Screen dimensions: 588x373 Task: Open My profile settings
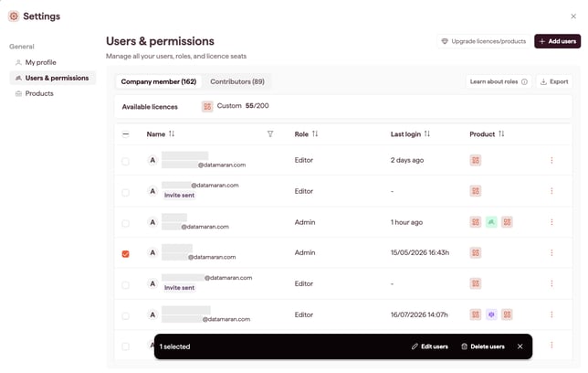click(40, 62)
